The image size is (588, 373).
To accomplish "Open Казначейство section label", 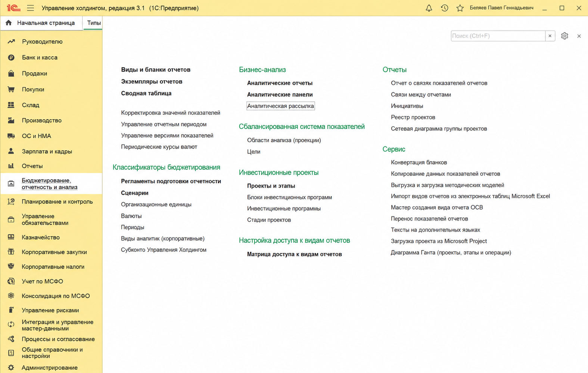I will (41, 237).
